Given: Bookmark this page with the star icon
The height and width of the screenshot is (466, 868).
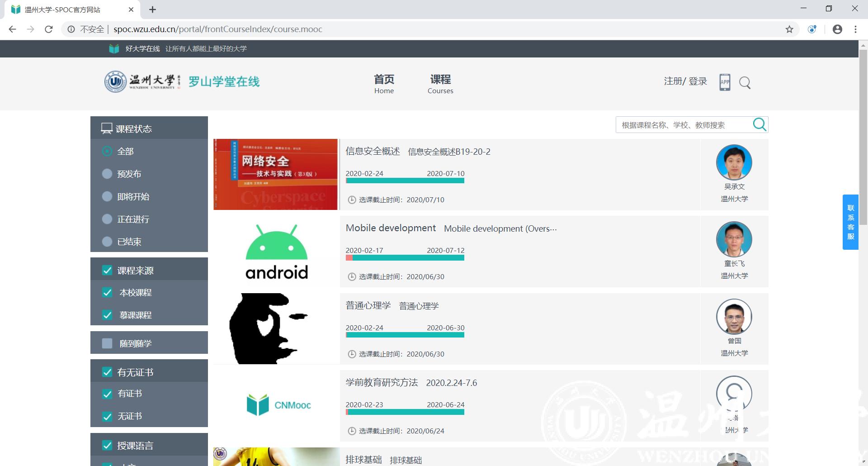Looking at the screenshot, I should click(x=789, y=29).
